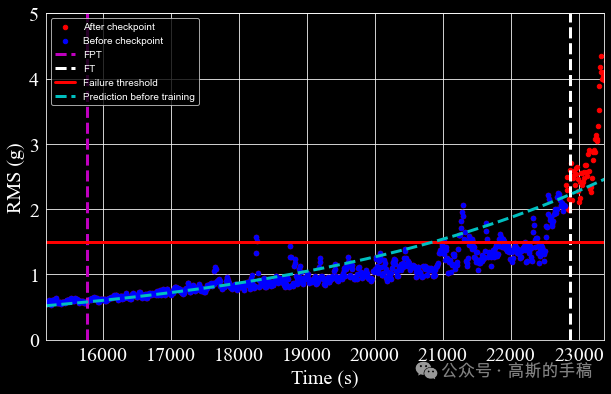
Task: Click the red dot legend marker
Action: pos(65,27)
